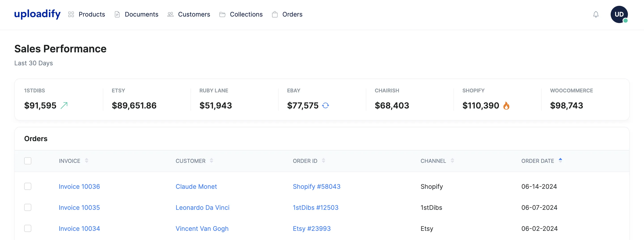Click the uploadify logo

click(37, 14)
